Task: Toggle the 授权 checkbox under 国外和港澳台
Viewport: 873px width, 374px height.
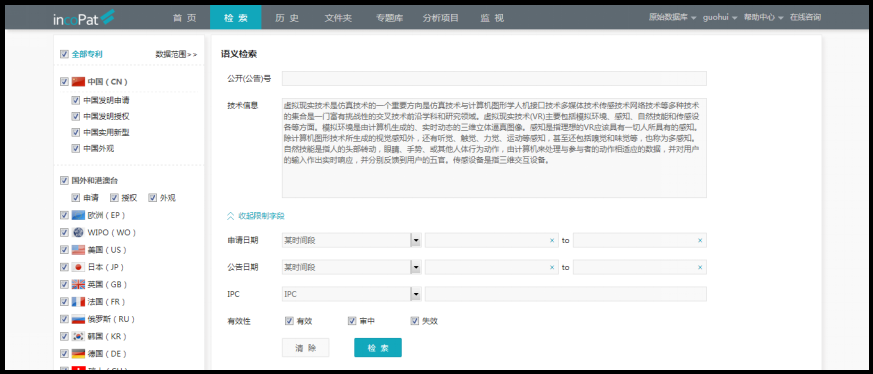Action: point(114,198)
